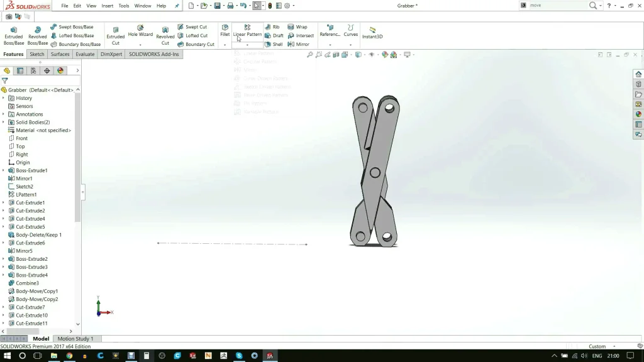Open the File menu
Viewport: 644px width, 362px height.
click(x=65, y=6)
